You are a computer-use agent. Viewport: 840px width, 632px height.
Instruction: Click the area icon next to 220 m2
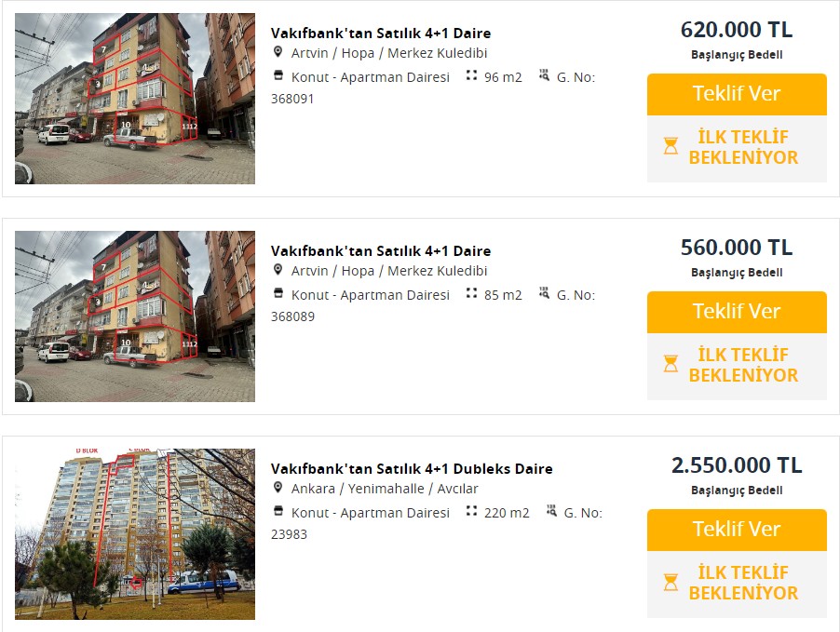pyautogui.click(x=471, y=512)
